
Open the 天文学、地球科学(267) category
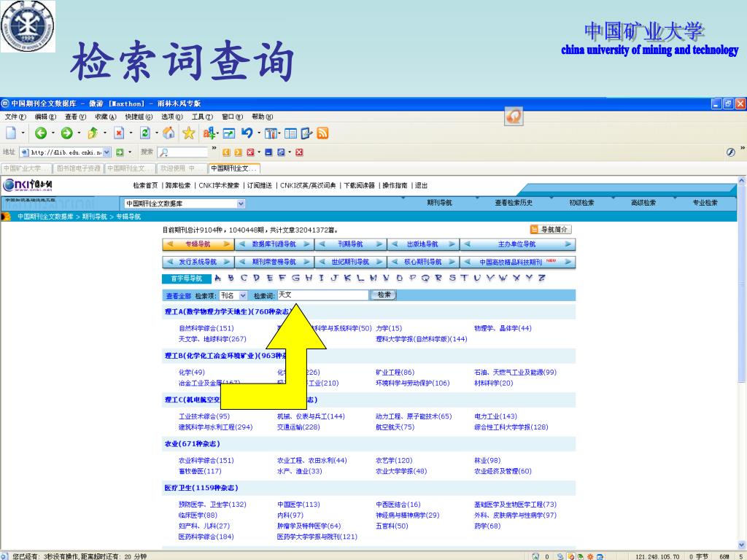pyautogui.click(x=212, y=339)
